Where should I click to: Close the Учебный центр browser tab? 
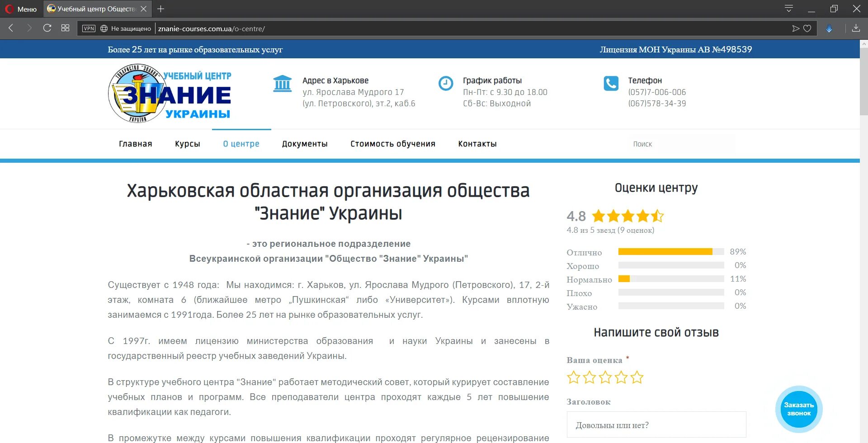coord(144,9)
